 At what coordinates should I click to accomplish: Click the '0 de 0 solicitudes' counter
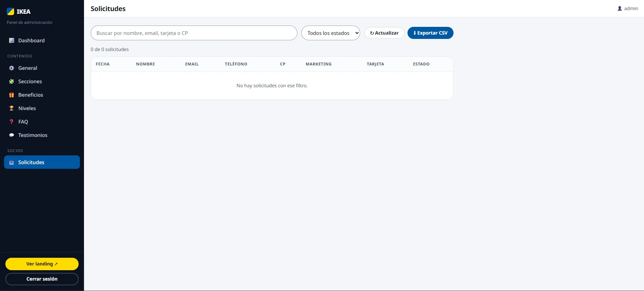click(x=110, y=49)
